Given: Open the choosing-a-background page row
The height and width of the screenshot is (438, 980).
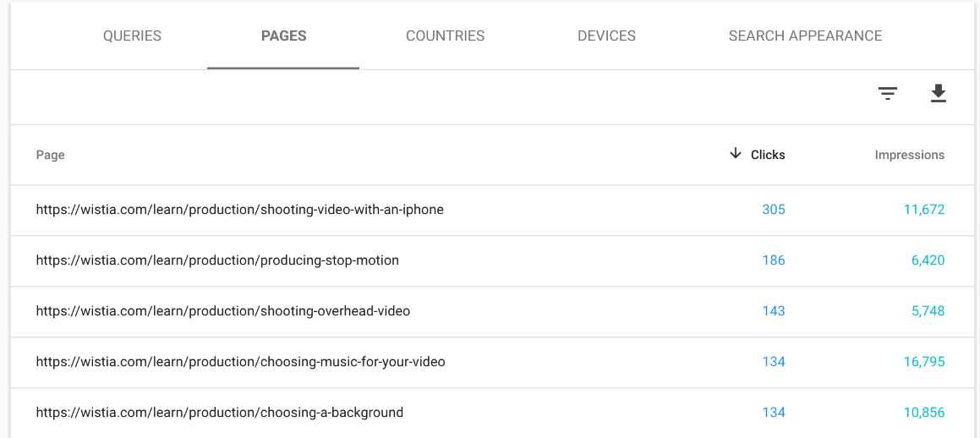Looking at the screenshot, I should pos(219,413).
